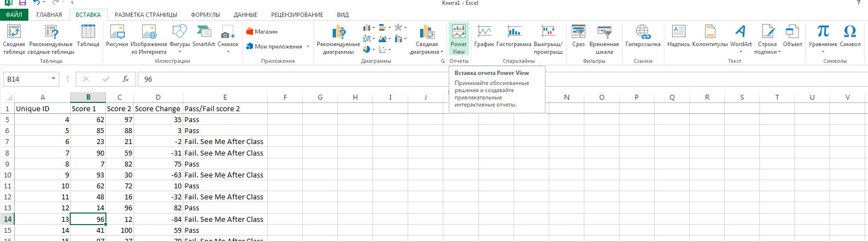Switch to the ФОРМУЛЫ tab
The height and width of the screenshot is (241, 868).
point(205,15)
